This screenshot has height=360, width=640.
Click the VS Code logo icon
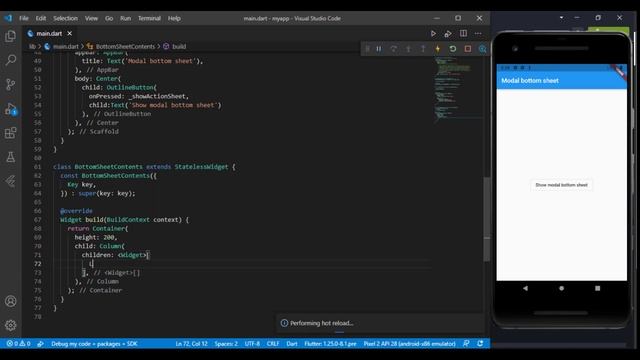pyautogui.click(x=9, y=18)
